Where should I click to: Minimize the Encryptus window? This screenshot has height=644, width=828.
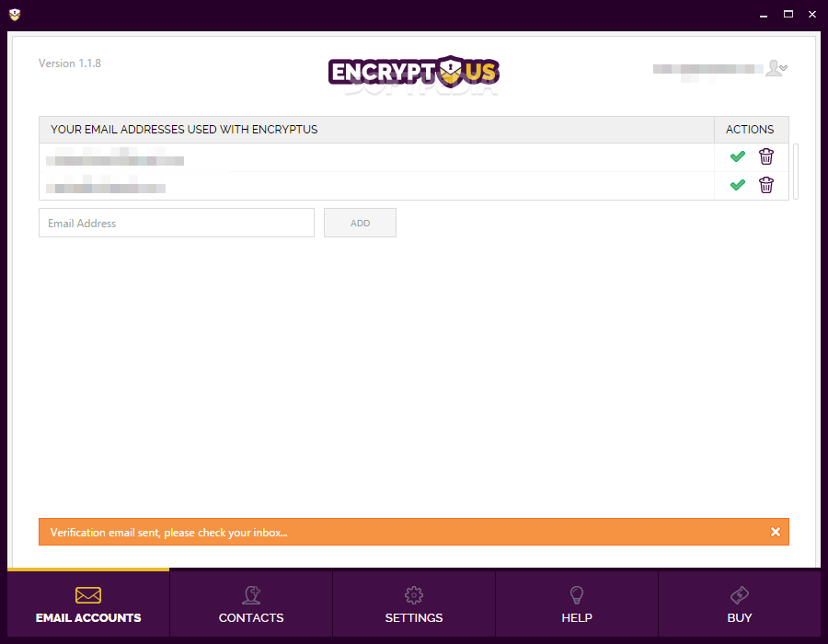point(763,15)
